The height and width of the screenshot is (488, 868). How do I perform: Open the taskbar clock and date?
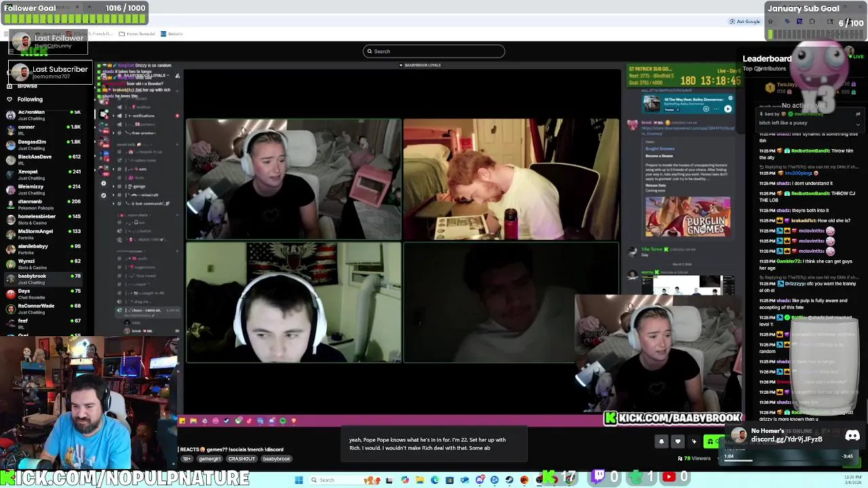click(x=853, y=480)
